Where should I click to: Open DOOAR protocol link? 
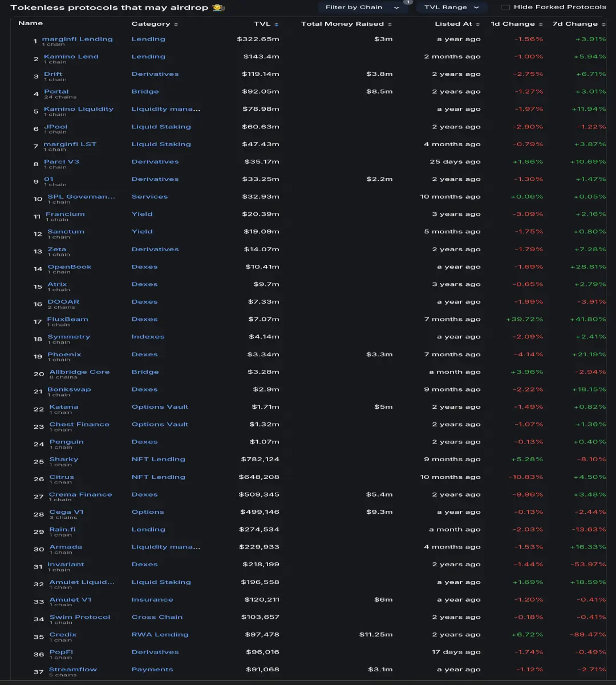pos(63,301)
